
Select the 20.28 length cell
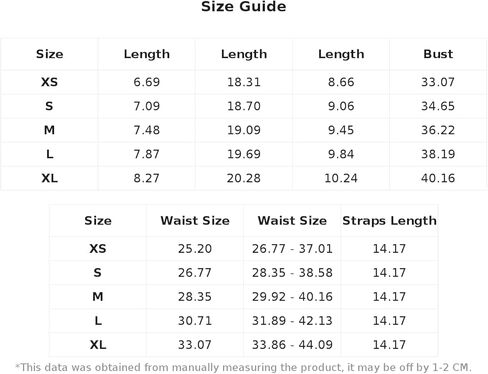point(244,178)
